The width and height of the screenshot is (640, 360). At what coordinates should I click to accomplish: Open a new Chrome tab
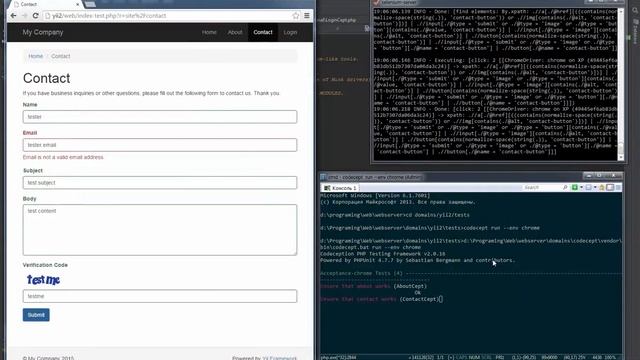click(x=90, y=4)
